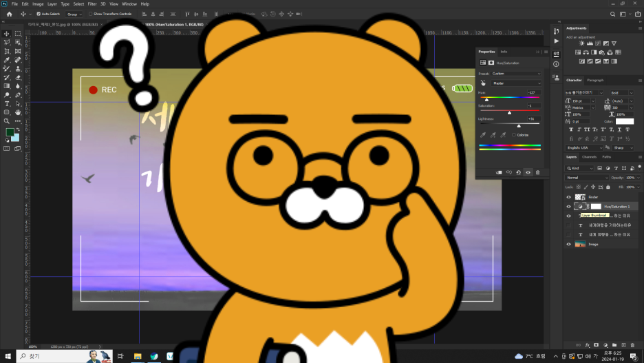Delete the adjustment layer in Properties
This screenshot has width=644, height=363.
click(537, 173)
